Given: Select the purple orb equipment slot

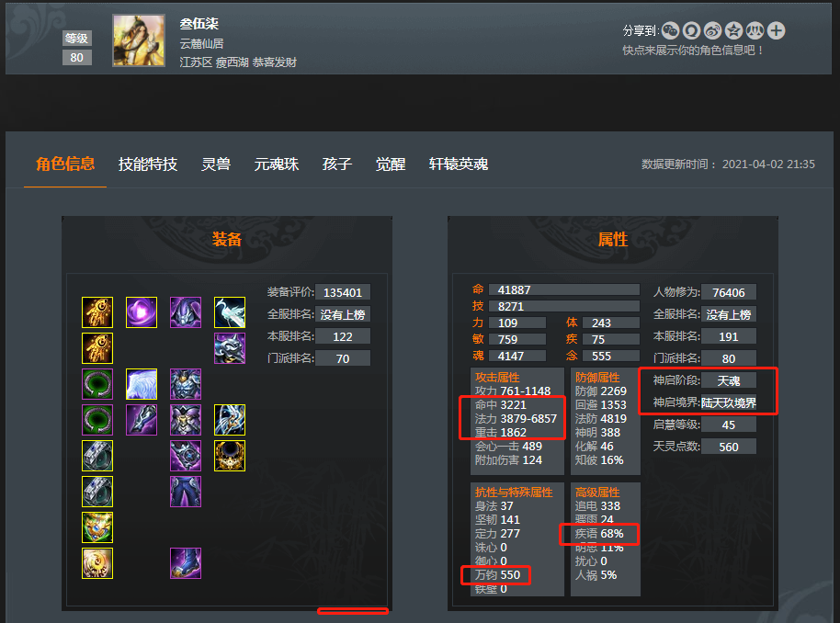Looking at the screenshot, I should point(142,312).
